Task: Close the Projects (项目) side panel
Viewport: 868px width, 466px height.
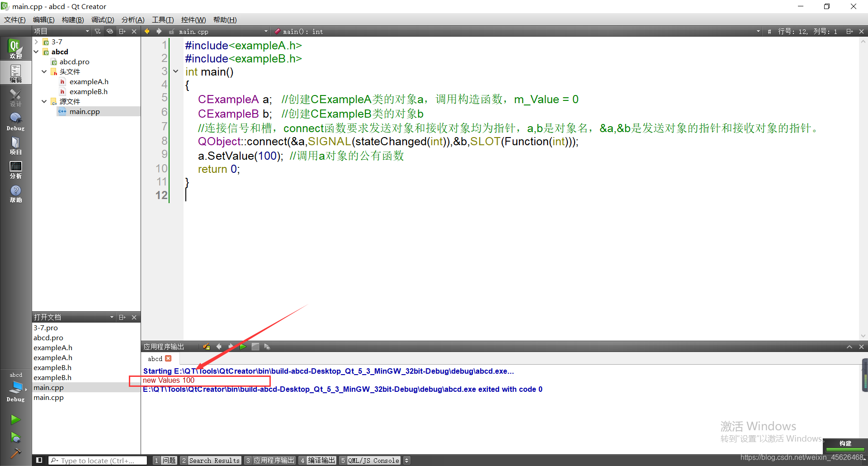Action: tap(134, 31)
